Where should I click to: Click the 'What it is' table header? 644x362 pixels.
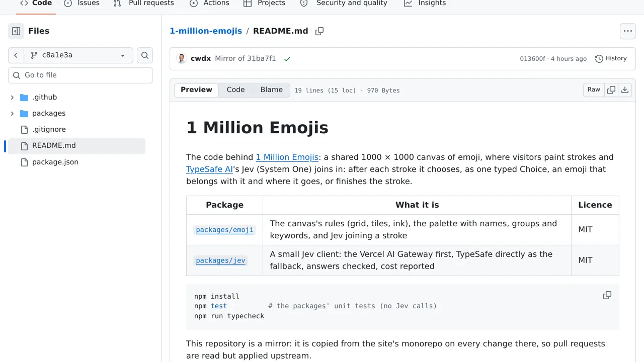[417, 205]
